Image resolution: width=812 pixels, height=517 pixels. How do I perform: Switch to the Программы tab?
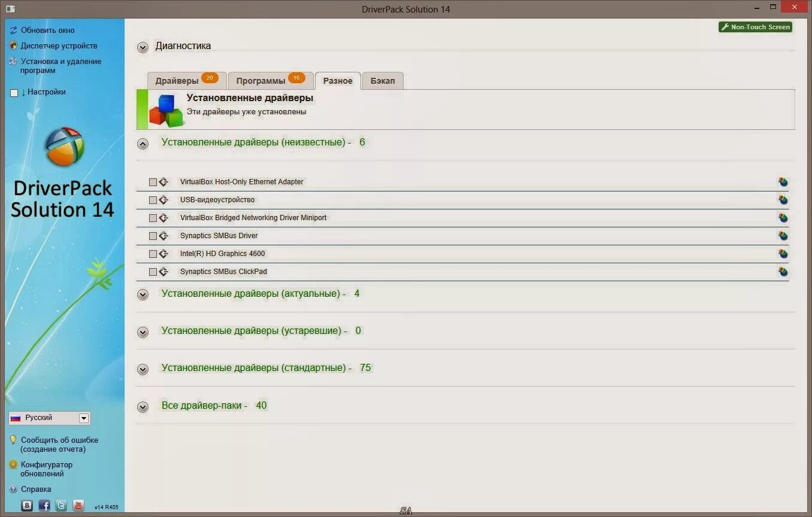(271, 80)
